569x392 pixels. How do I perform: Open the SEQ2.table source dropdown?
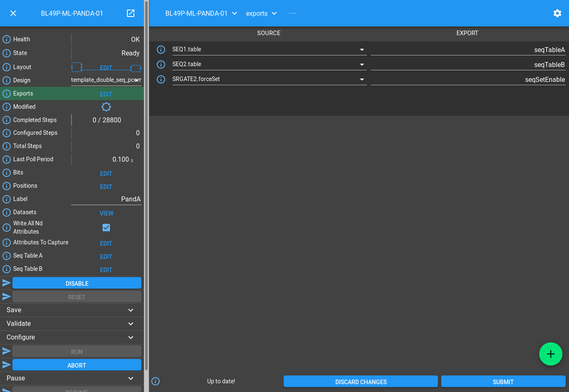click(x=362, y=65)
